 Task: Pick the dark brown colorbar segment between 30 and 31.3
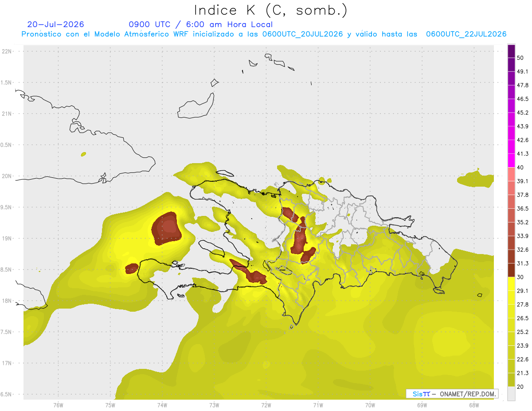point(511,270)
